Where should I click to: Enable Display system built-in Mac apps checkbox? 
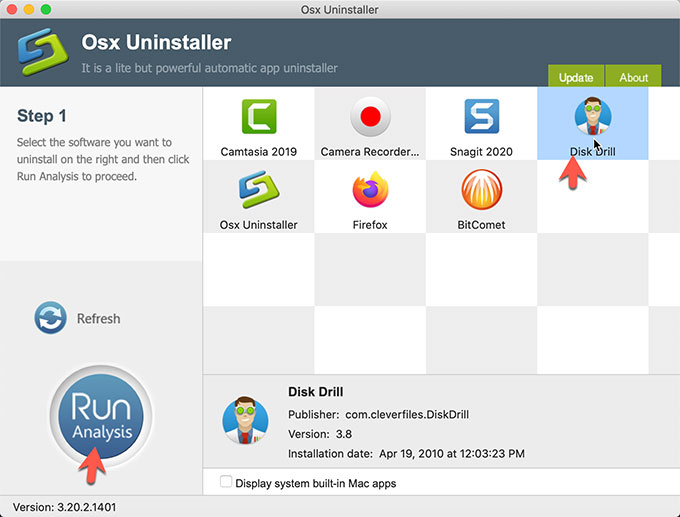226,482
